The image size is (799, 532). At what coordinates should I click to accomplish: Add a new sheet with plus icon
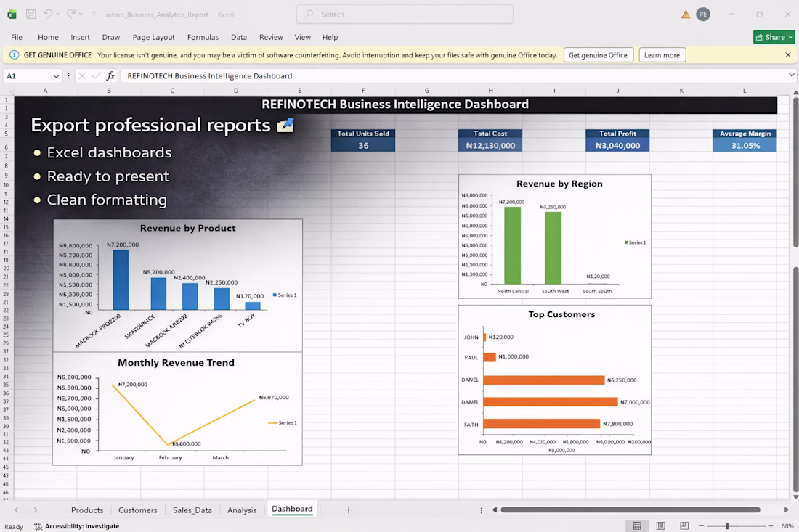point(349,510)
